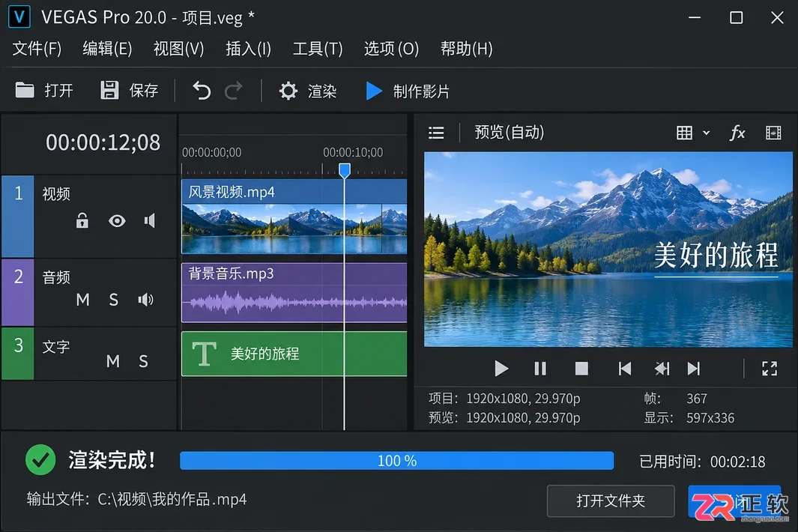Viewport: 798px width, 532px height.
Task: Open the 文件(F) menu
Action: coord(37,49)
